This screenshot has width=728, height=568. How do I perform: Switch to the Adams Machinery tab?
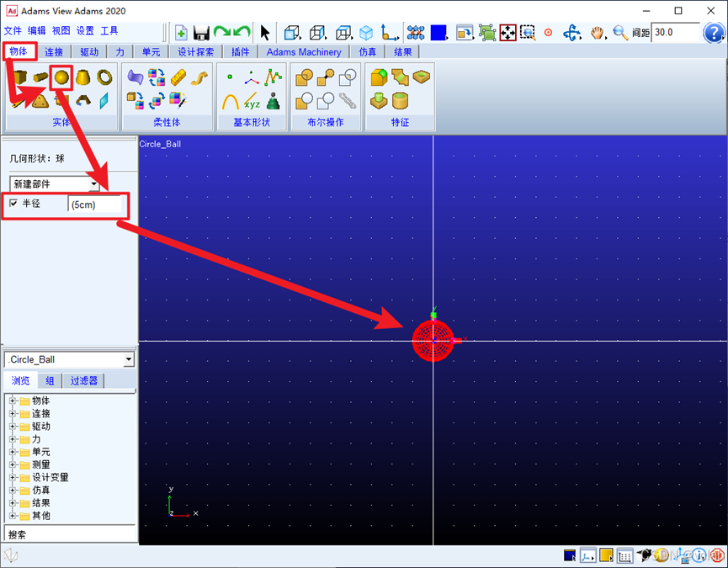point(304,52)
